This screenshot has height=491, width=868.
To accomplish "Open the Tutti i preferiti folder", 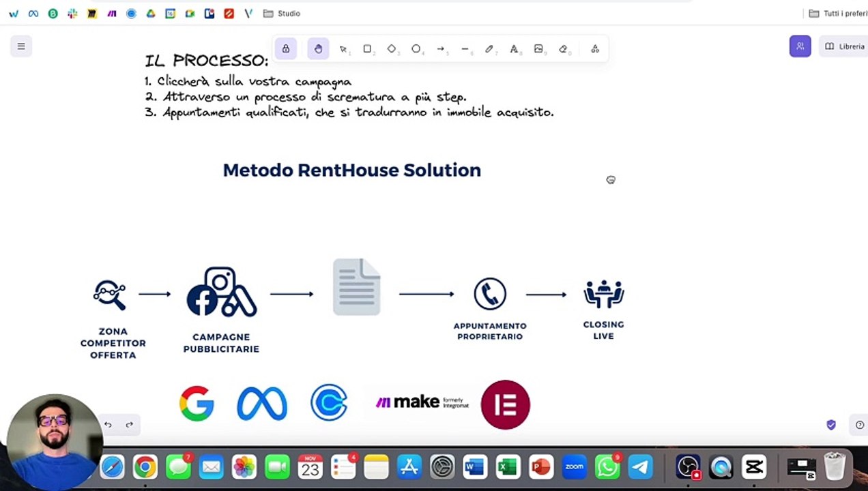I will tap(838, 14).
